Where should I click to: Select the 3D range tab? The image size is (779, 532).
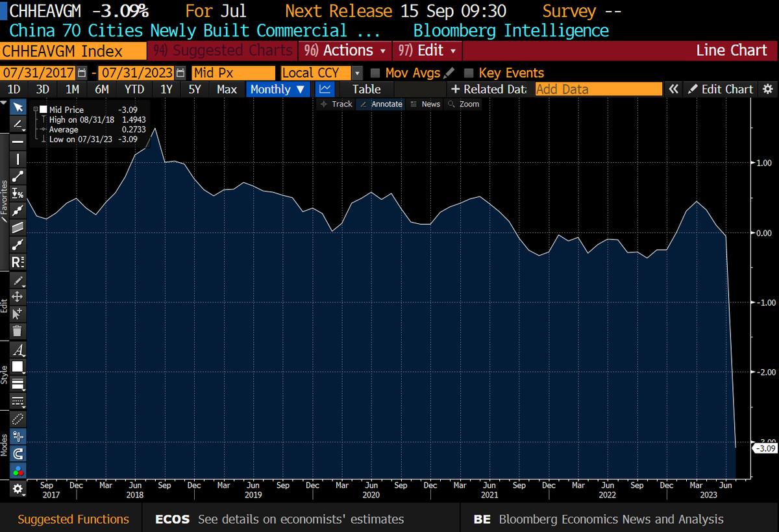(x=43, y=90)
